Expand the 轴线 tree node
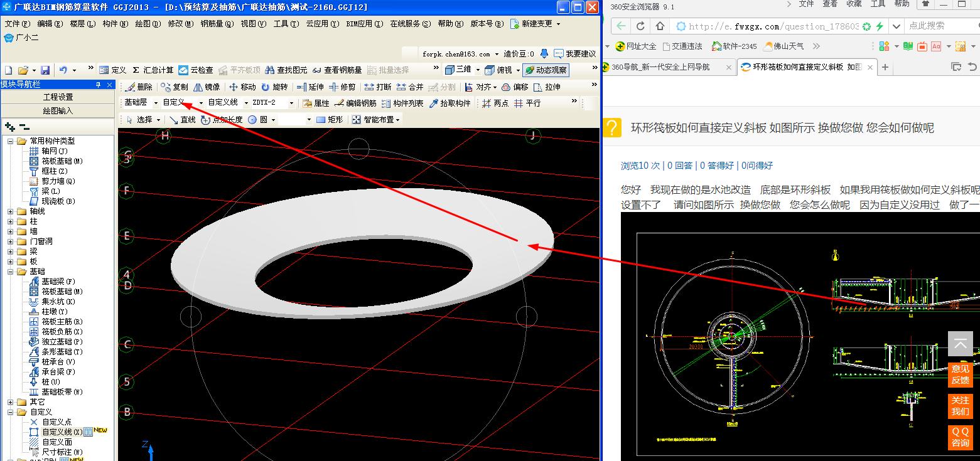The width and height of the screenshot is (980, 461). 11,211
